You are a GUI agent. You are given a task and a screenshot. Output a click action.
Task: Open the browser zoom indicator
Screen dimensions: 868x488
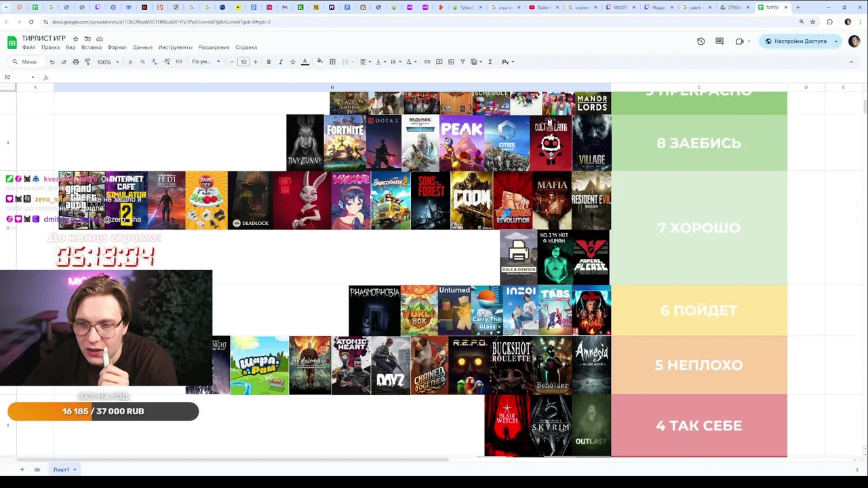click(802, 22)
